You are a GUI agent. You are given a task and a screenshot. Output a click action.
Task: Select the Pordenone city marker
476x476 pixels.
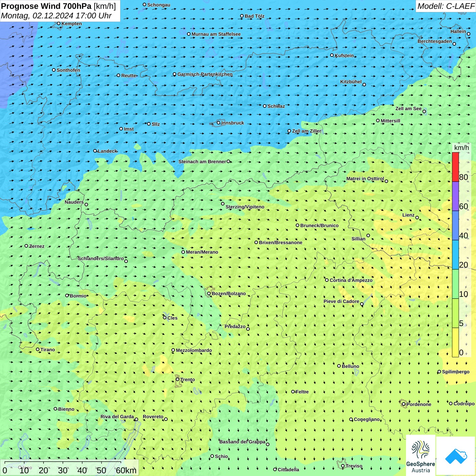coord(404,404)
